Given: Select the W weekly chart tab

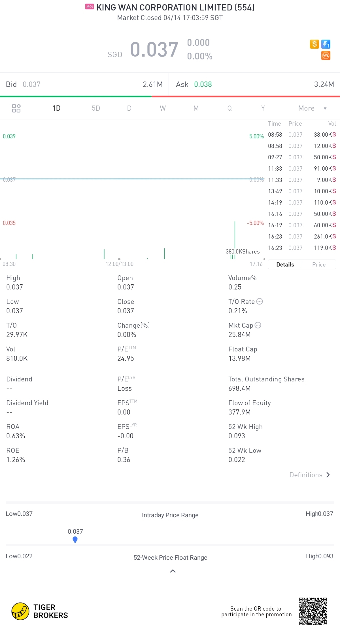Looking at the screenshot, I should (163, 108).
